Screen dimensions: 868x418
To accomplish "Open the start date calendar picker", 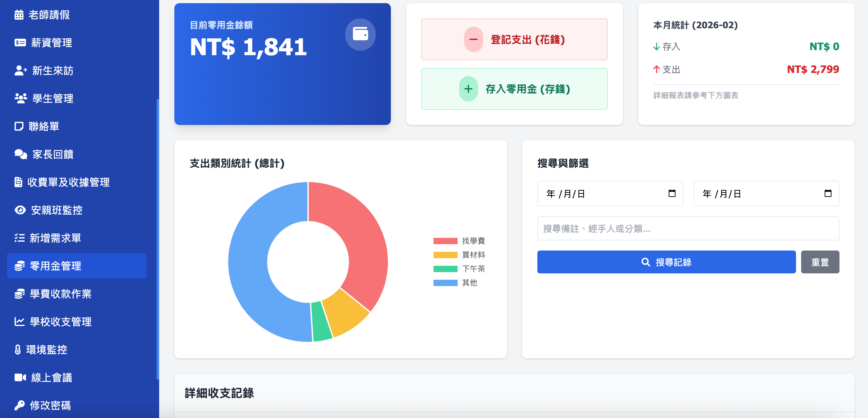I will (x=672, y=193).
